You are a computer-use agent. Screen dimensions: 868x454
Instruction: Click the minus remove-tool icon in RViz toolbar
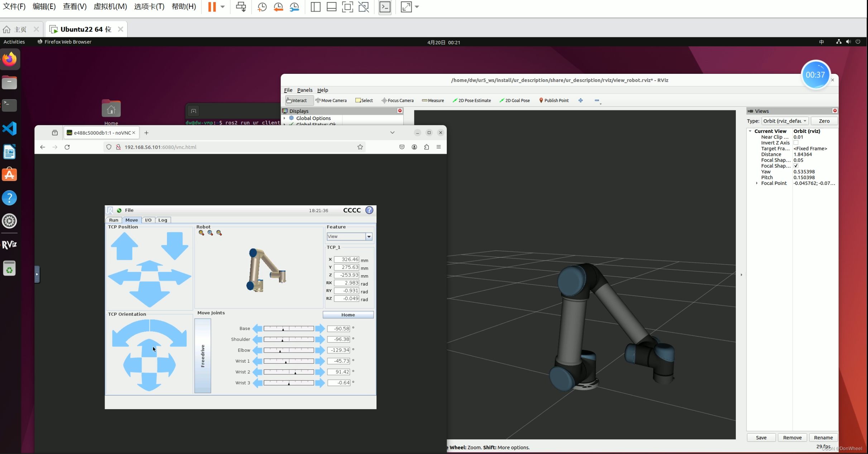[597, 100]
